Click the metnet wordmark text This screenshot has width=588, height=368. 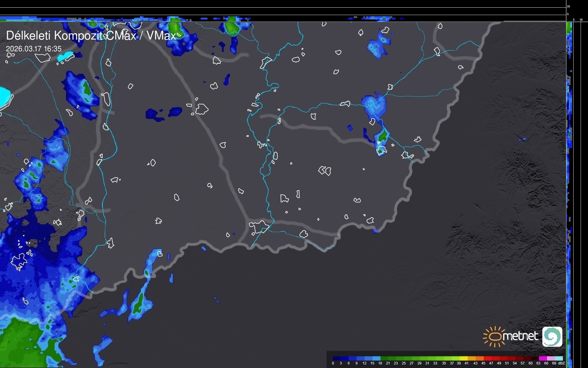[521, 336]
